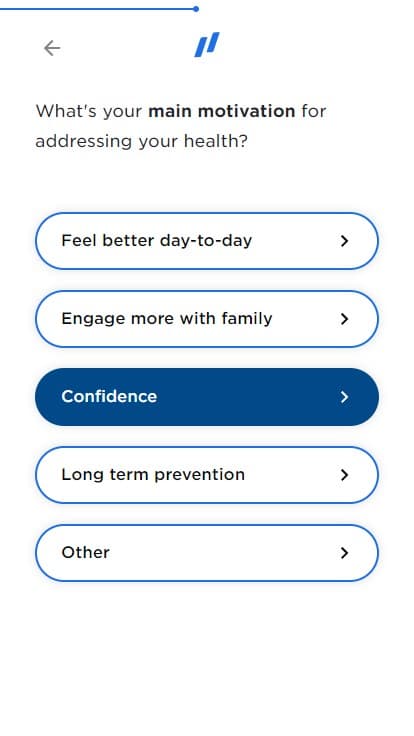The width and height of the screenshot is (414, 736).
Task: Pick the Other motivation option
Action: 207,552
